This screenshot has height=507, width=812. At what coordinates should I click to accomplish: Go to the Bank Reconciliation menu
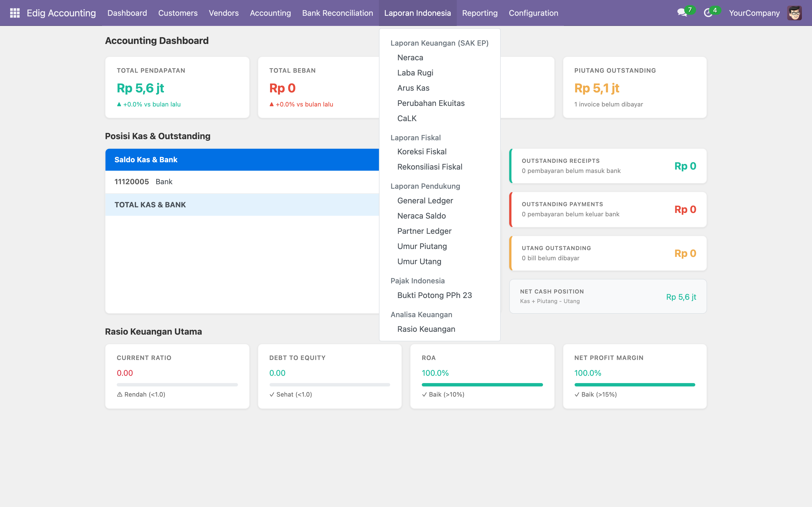[x=337, y=13]
